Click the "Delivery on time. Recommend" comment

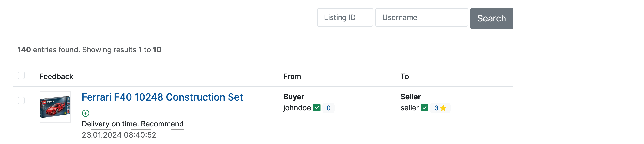tap(132, 124)
